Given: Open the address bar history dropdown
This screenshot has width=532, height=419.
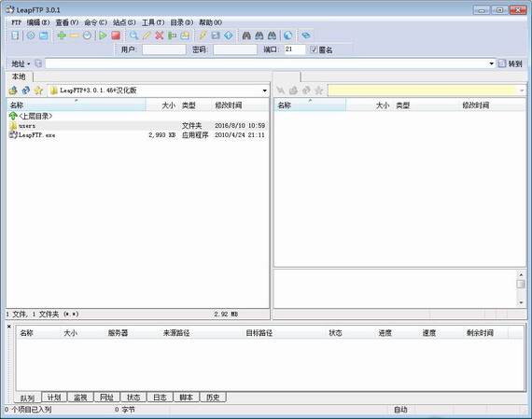Looking at the screenshot, I should (x=491, y=63).
